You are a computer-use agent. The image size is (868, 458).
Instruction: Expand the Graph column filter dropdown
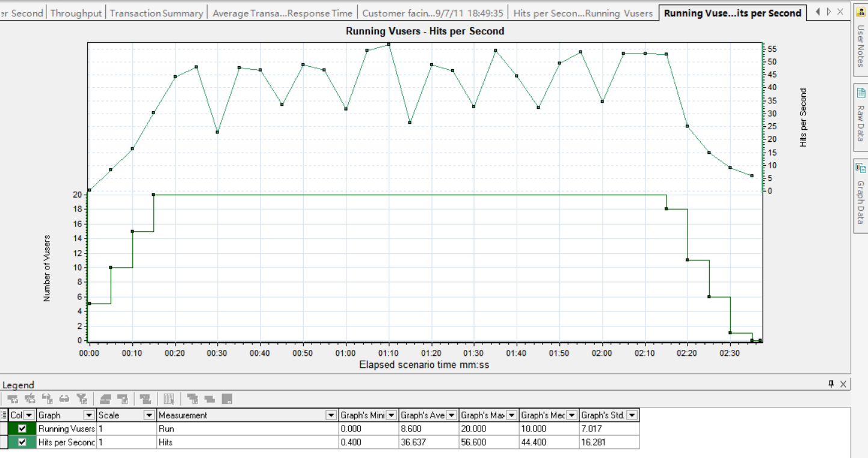pyautogui.click(x=89, y=415)
